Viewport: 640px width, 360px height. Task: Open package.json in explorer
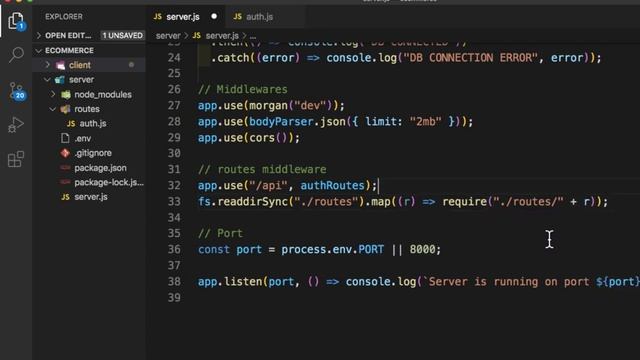point(100,168)
